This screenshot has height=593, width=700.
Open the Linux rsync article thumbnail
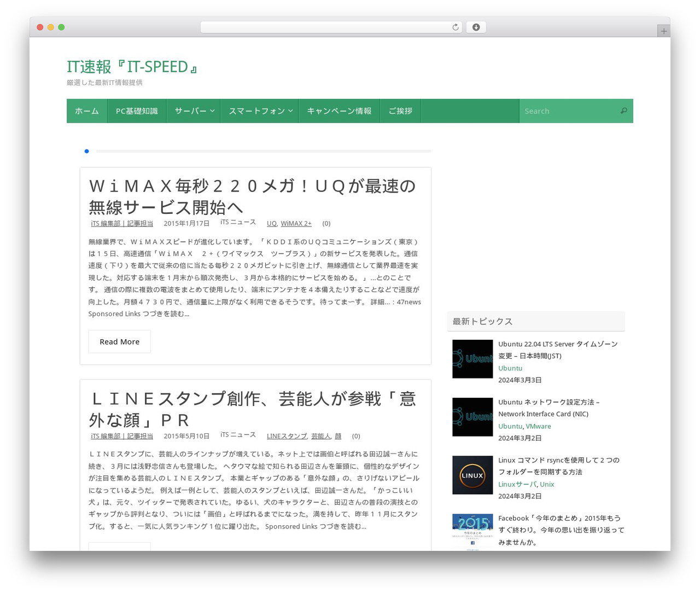pyautogui.click(x=472, y=475)
